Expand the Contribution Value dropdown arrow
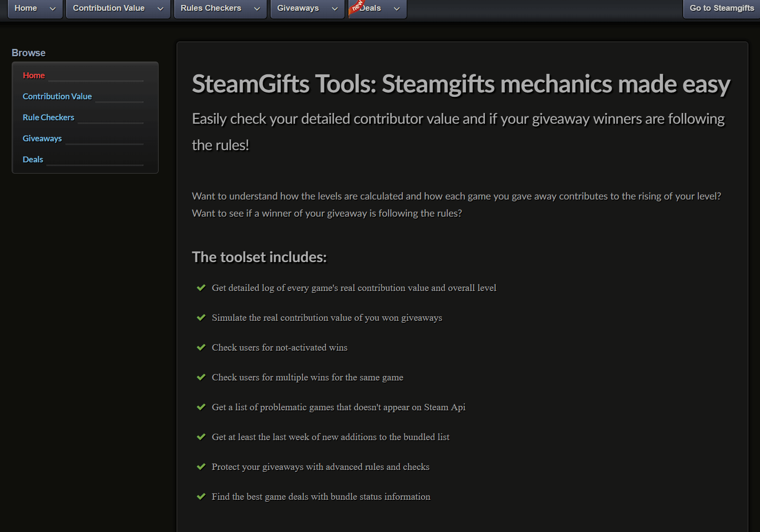 tap(160, 8)
